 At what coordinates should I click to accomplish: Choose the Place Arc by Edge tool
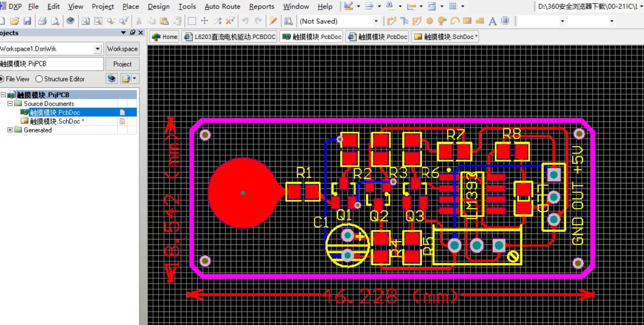[x=455, y=21]
